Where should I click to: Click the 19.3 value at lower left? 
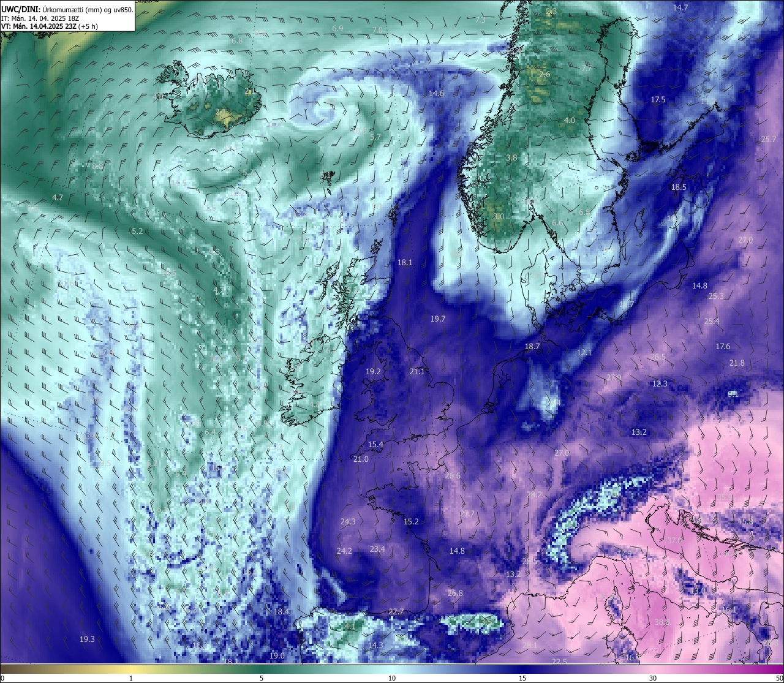[x=87, y=640]
